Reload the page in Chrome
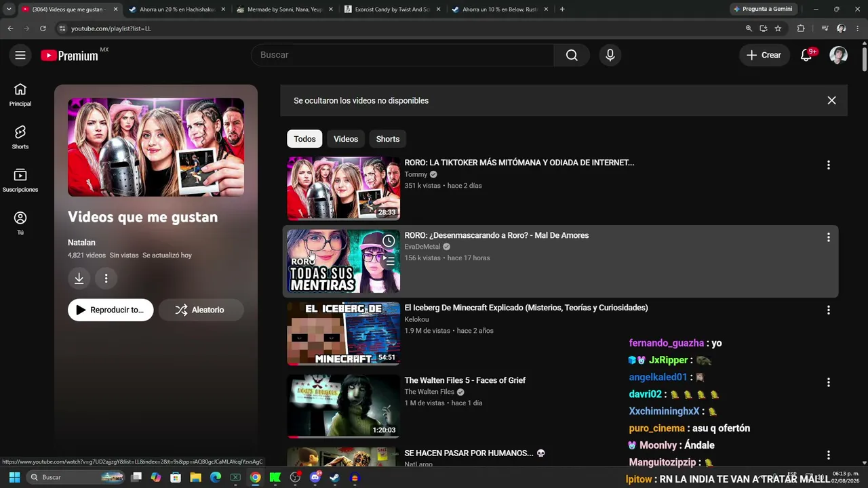The height and width of the screenshot is (488, 868). point(43,28)
